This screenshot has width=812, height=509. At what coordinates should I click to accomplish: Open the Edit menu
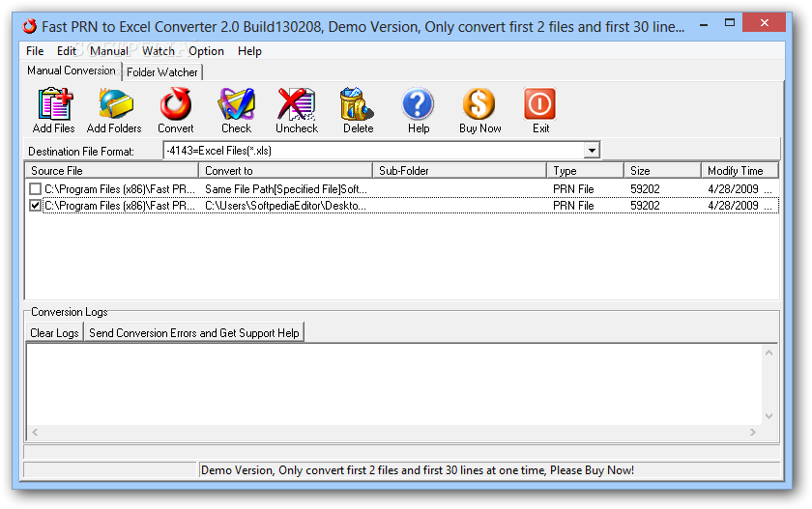[67, 51]
